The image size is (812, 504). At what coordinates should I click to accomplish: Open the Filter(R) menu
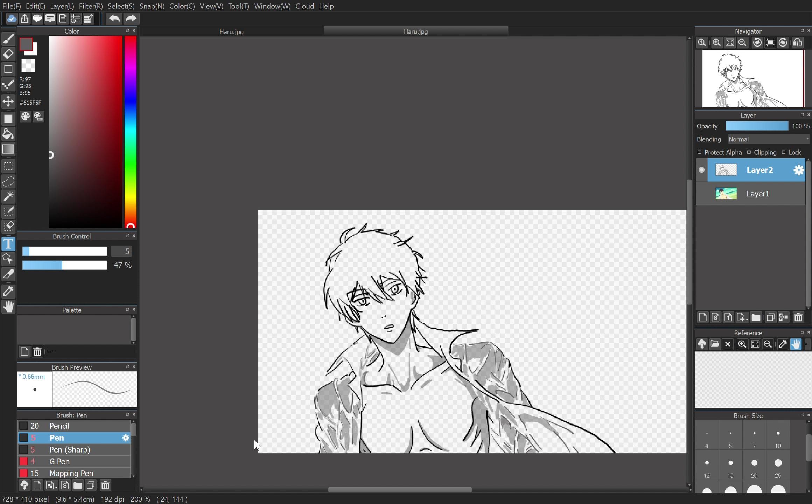click(x=90, y=6)
